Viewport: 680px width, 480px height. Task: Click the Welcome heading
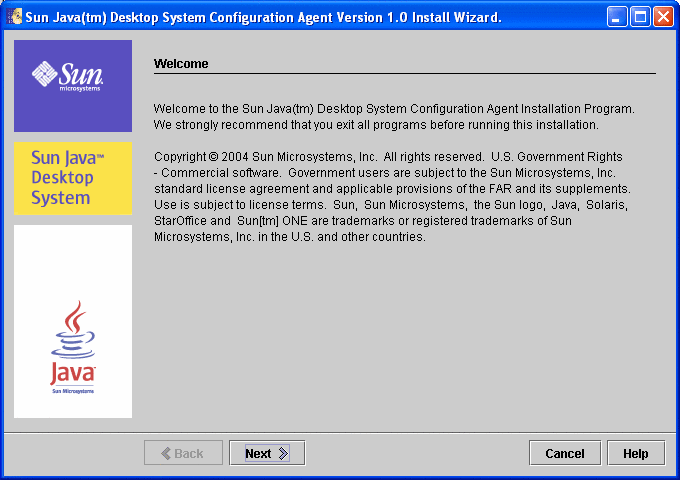pyautogui.click(x=181, y=64)
